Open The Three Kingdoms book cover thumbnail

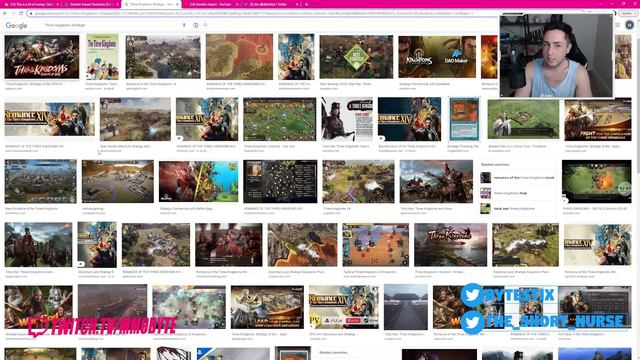[x=102, y=57]
